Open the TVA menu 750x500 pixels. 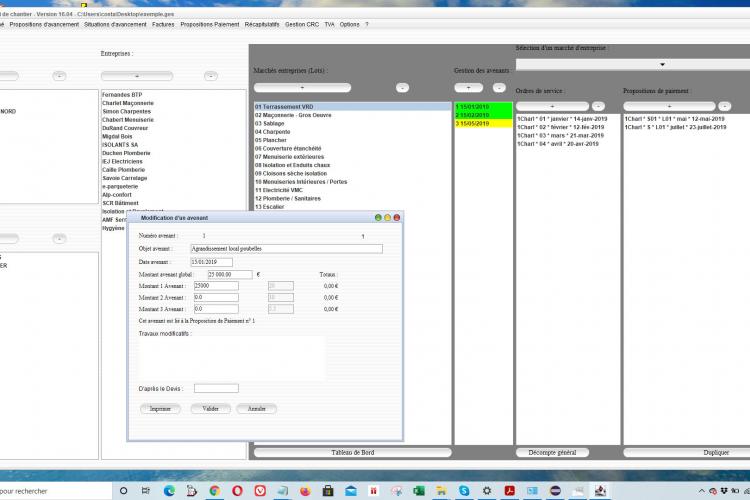point(329,24)
